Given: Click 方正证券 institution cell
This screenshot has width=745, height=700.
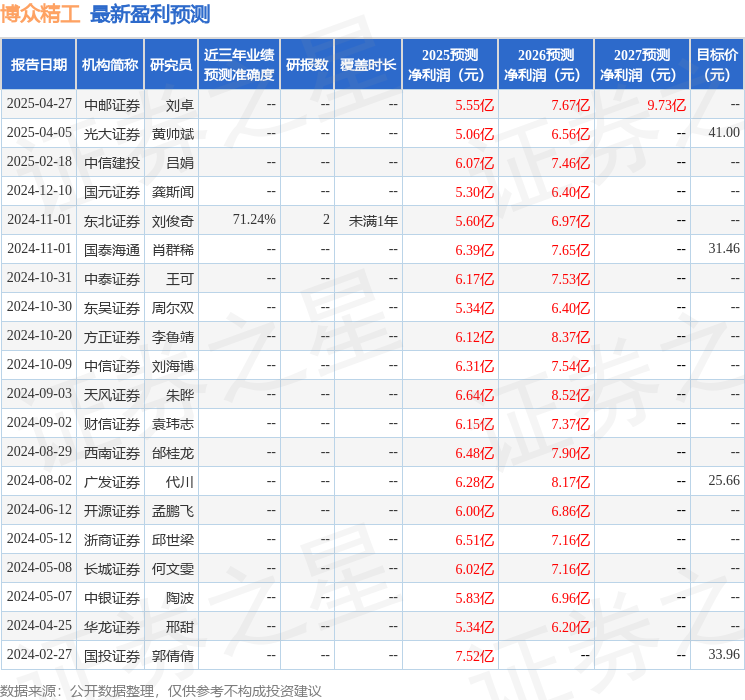Looking at the screenshot, I should (x=112, y=337).
